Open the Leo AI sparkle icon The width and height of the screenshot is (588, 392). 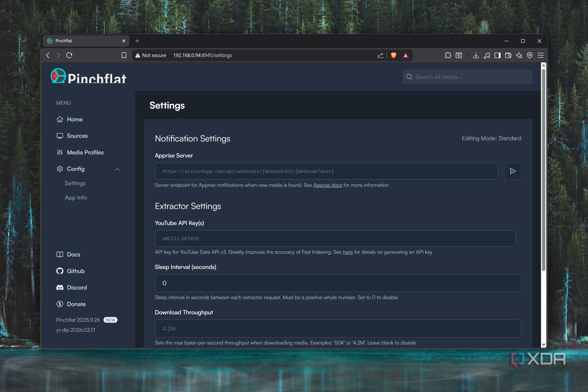pos(519,55)
